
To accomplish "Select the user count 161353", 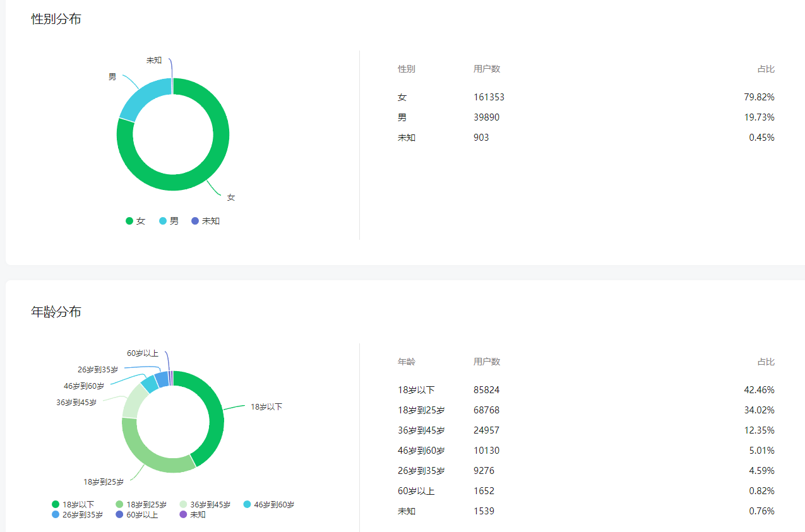I will click(x=489, y=97).
